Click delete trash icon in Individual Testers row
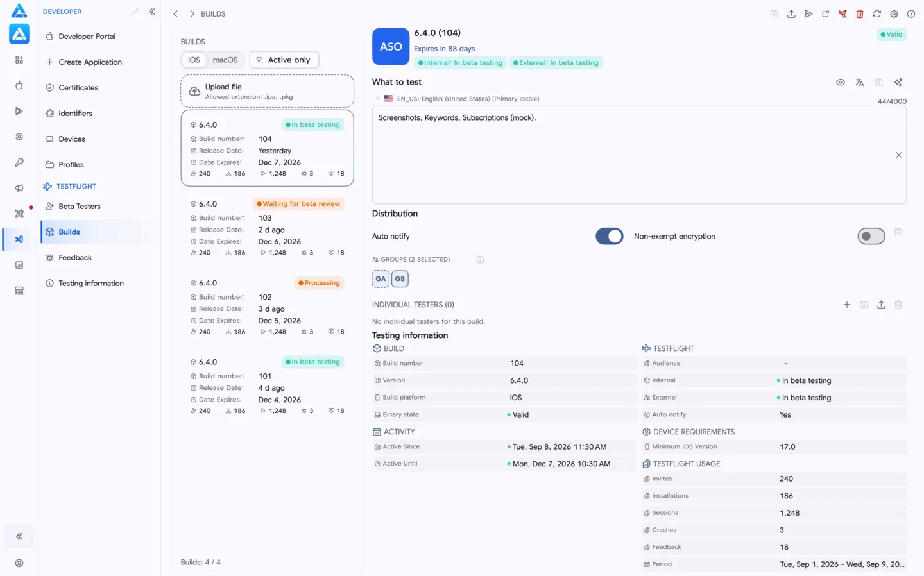The width and height of the screenshot is (924, 576). [x=898, y=305]
